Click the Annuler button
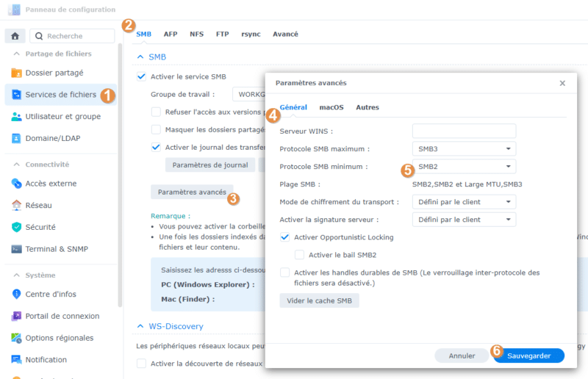The width and height of the screenshot is (588, 379). pos(462,355)
